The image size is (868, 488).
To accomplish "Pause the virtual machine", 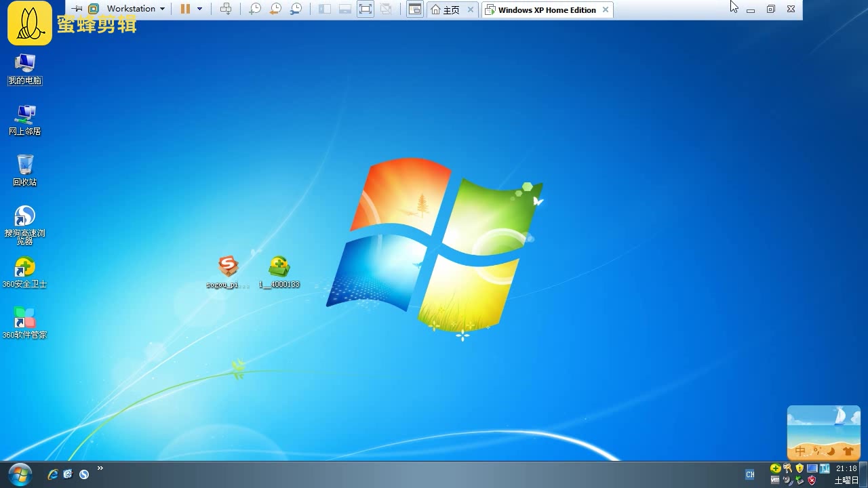I will [x=185, y=9].
